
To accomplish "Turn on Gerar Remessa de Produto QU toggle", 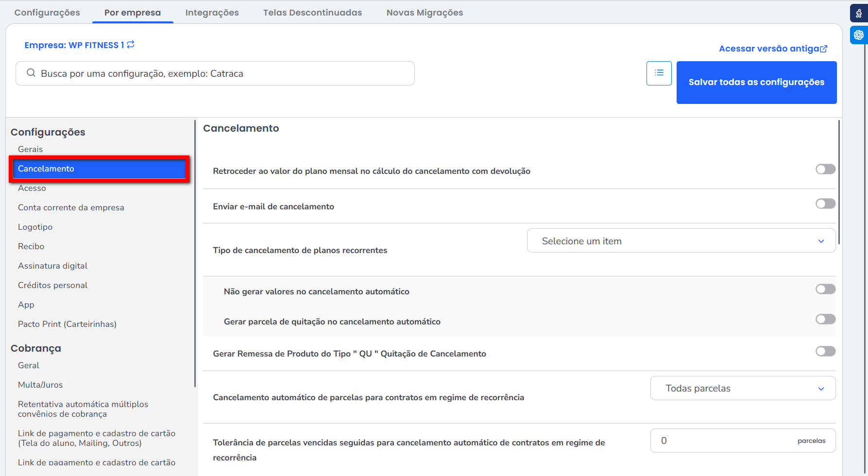I will click(825, 351).
